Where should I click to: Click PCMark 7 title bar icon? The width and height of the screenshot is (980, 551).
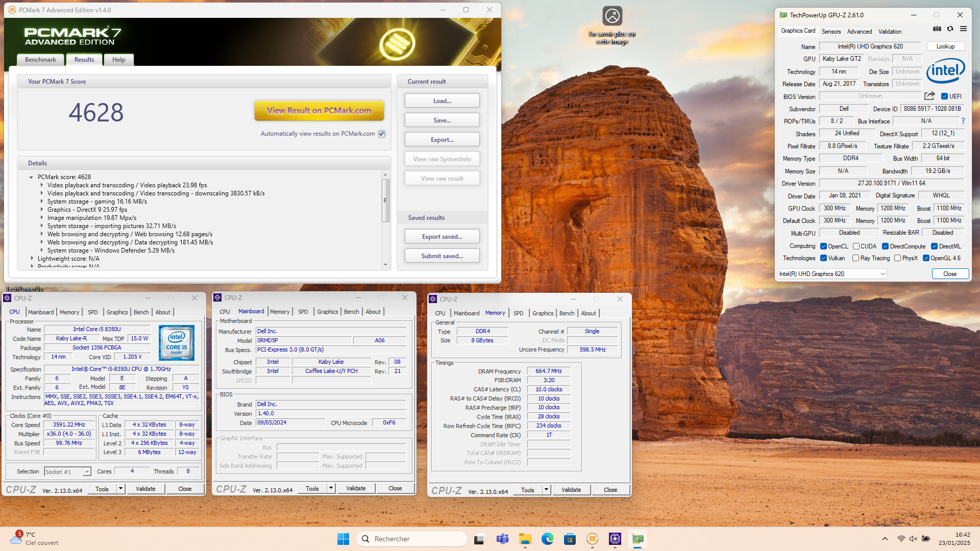pyautogui.click(x=12, y=10)
